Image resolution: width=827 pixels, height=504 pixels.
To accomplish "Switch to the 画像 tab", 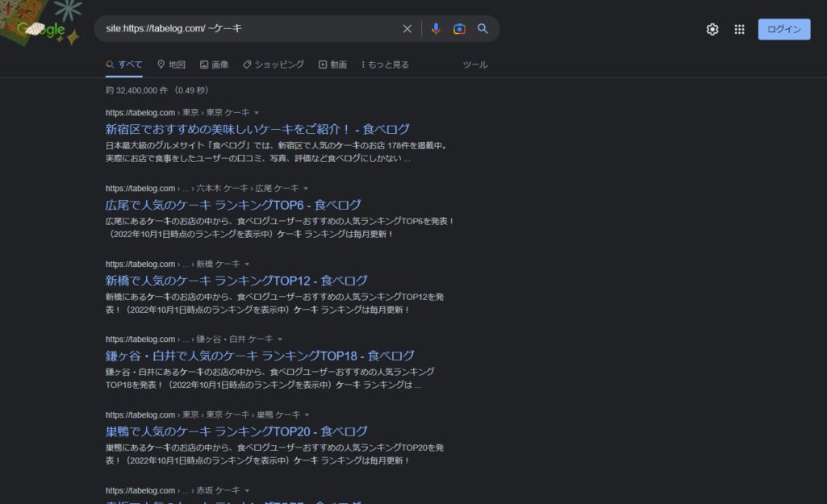I will tap(214, 65).
